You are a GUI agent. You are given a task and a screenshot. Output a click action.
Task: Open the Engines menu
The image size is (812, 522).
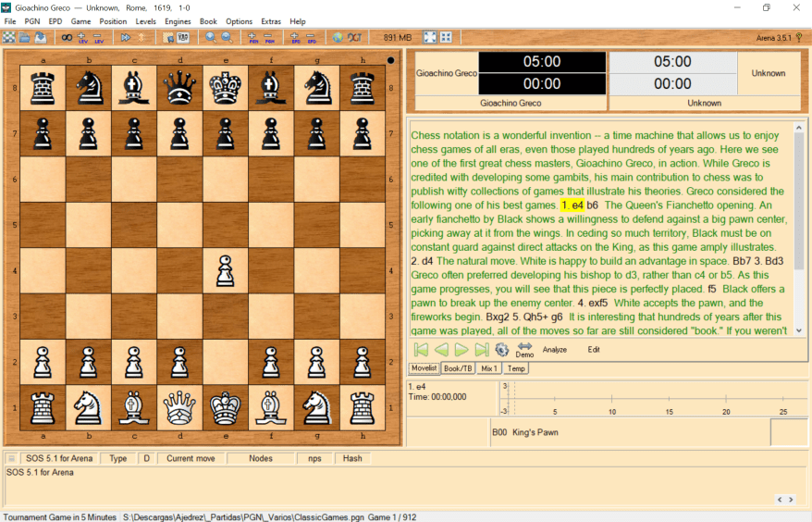tap(178, 21)
